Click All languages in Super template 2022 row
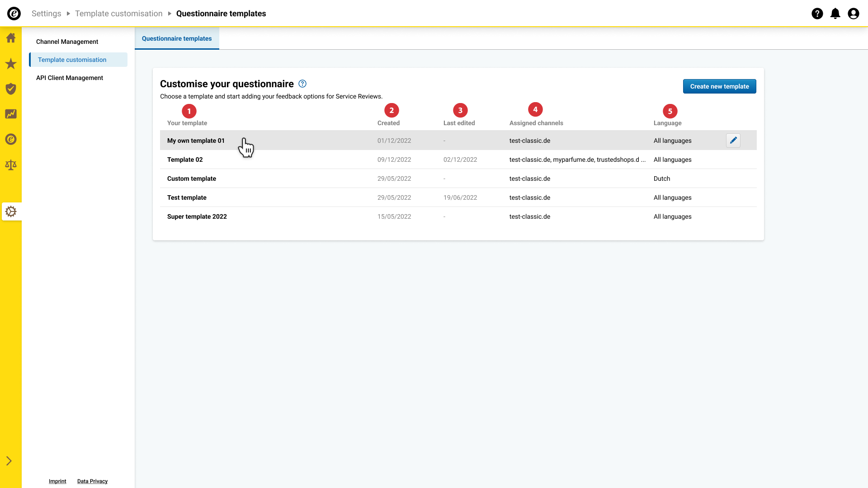The height and width of the screenshot is (488, 868). (672, 216)
